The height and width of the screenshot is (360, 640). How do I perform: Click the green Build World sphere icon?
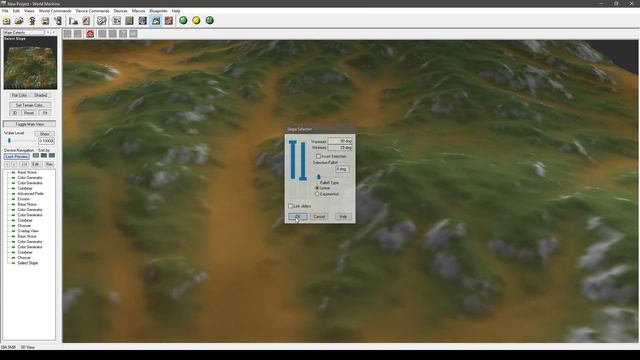pos(183,20)
